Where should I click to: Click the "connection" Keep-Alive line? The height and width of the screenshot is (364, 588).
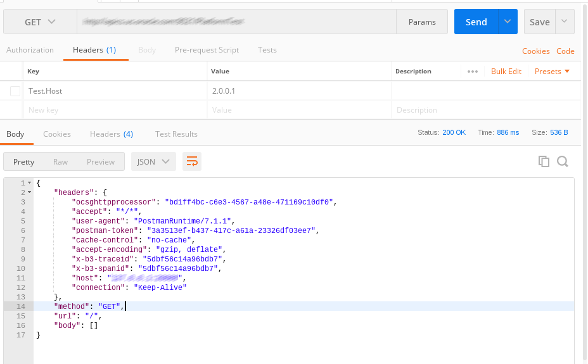click(129, 287)
